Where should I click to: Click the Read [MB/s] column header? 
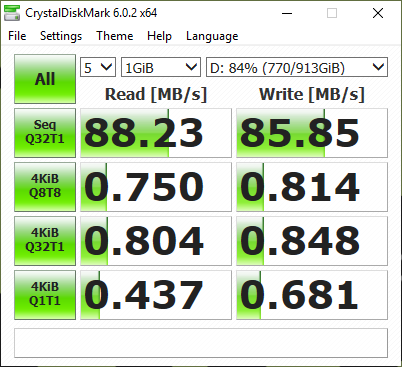coord(156,94)
